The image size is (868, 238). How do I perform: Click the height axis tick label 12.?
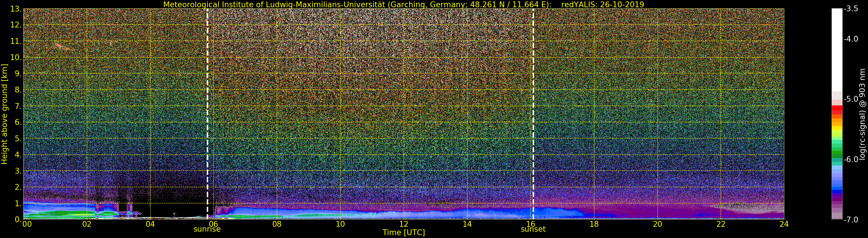pos(16,25)
